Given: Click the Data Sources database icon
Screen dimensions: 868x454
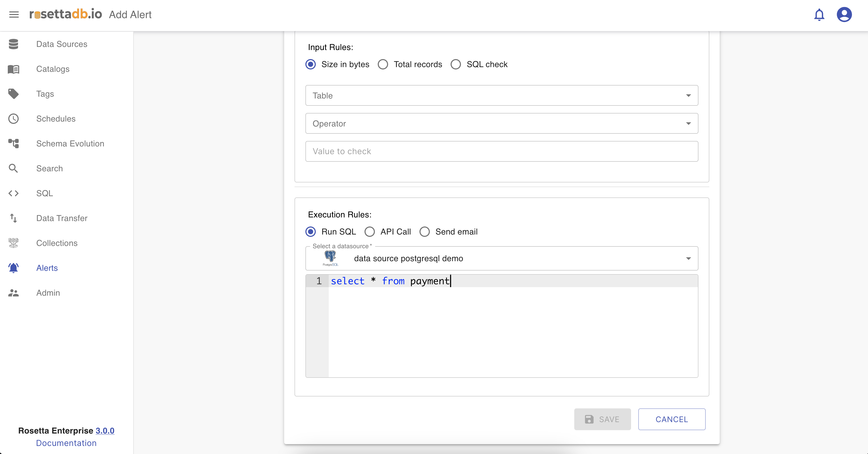Looking at the screenshot, I should point(13,44).
